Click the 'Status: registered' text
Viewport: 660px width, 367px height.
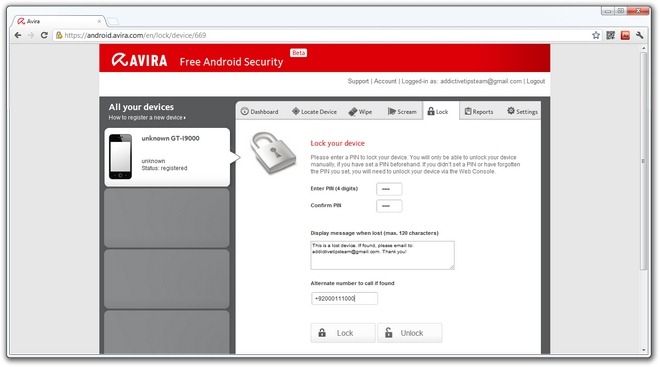pos(164,168)
